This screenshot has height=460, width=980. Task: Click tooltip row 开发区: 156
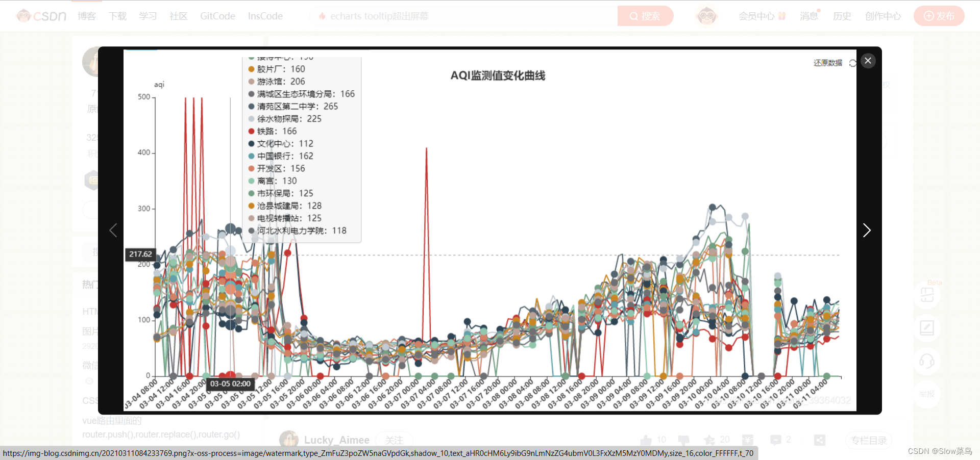pos(277,168)
